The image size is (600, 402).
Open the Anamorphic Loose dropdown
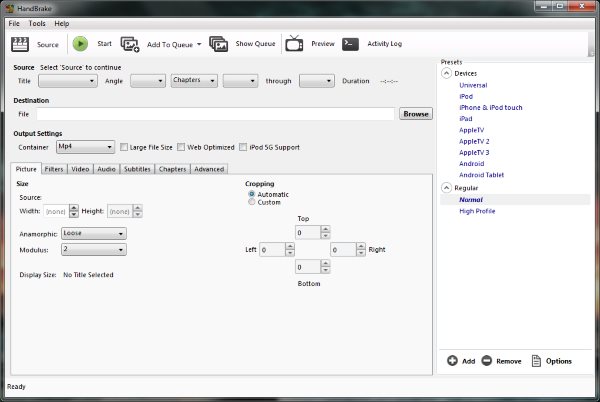coord(94,233)
